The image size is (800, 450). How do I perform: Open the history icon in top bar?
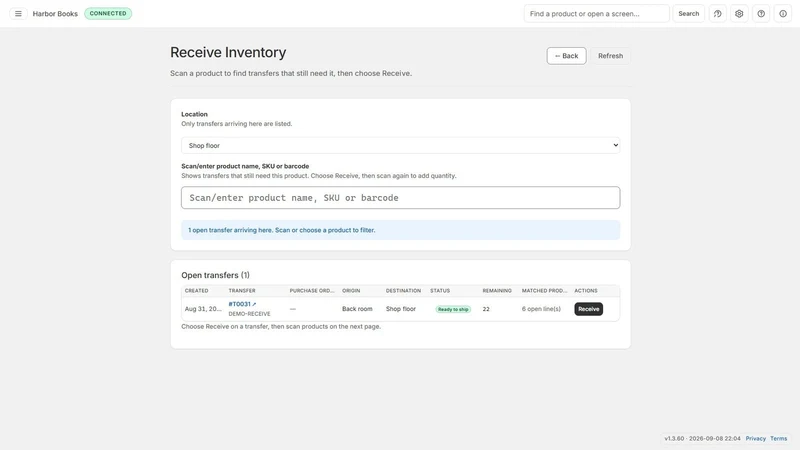pyautogui.click(x=717, y=14)
